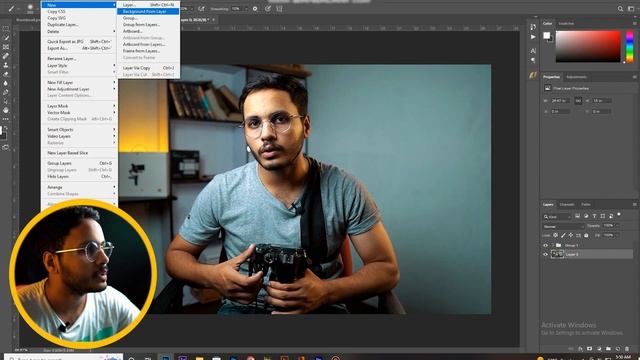
Task: Close the open document tab
Action: (213, 20)
